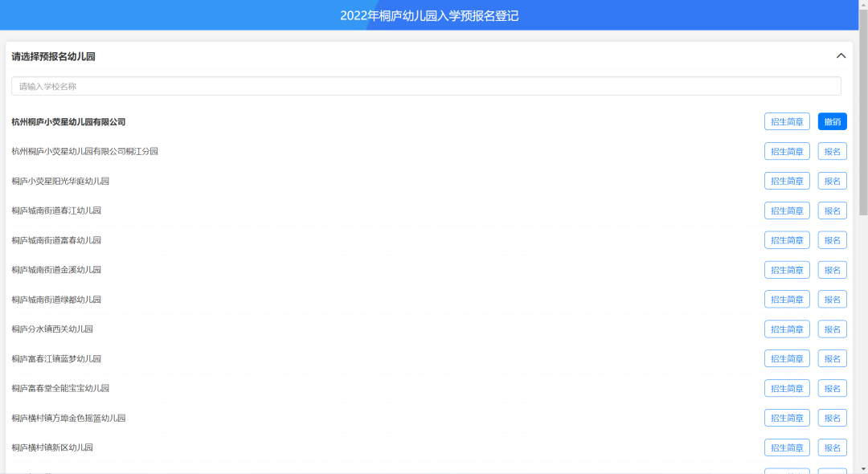868x474 pixels.
Task: Open 招生简章 for 桐庐横村镇新区幼儿园
Action: tap(787, 447)
